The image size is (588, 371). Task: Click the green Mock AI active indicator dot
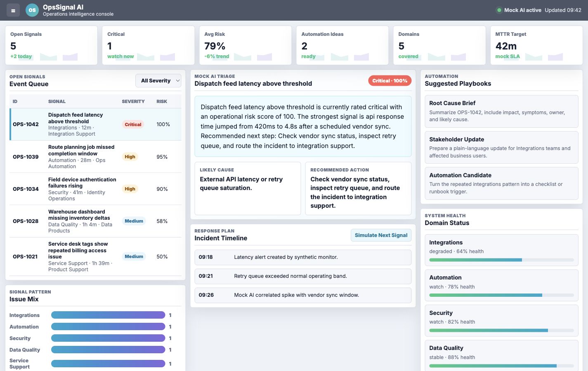tap(499, 10)
